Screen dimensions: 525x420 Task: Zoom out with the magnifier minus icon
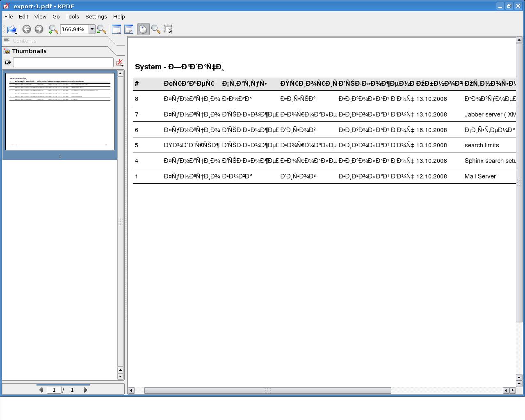pos(101,29)
